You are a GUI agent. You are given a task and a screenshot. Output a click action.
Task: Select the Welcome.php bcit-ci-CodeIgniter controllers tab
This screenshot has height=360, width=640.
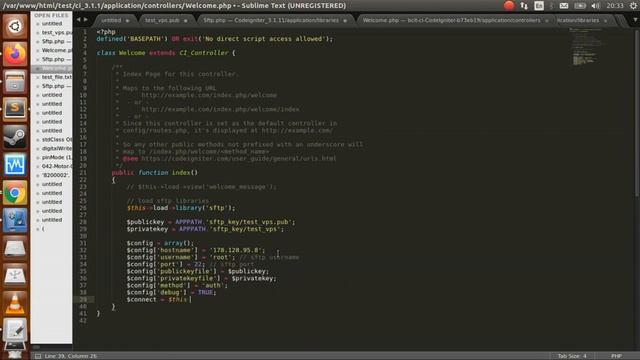click(455, 20)
